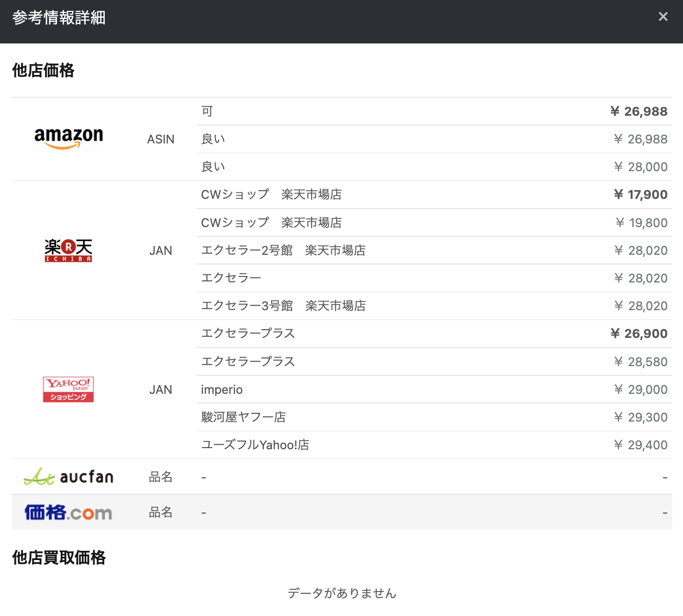Click エクセラー3号館 楽天市場店 shop name
The height and width of the screenshot is (616, 683).
[283, 306]
